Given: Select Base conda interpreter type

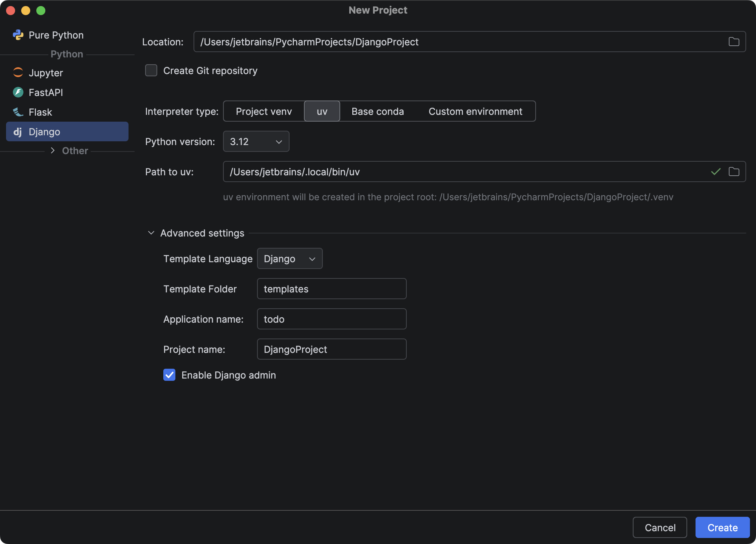Looking at the screenshot, I should click(x=378, y=111).
